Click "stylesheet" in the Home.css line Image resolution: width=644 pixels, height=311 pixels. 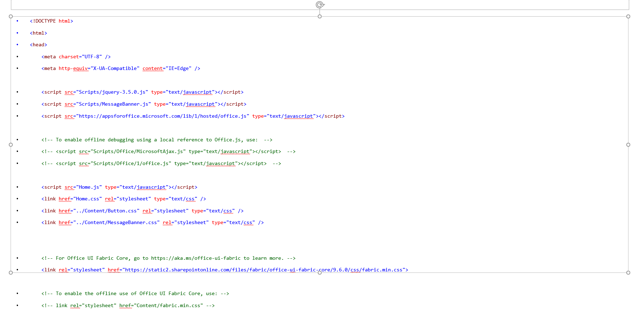pos(134,199)
